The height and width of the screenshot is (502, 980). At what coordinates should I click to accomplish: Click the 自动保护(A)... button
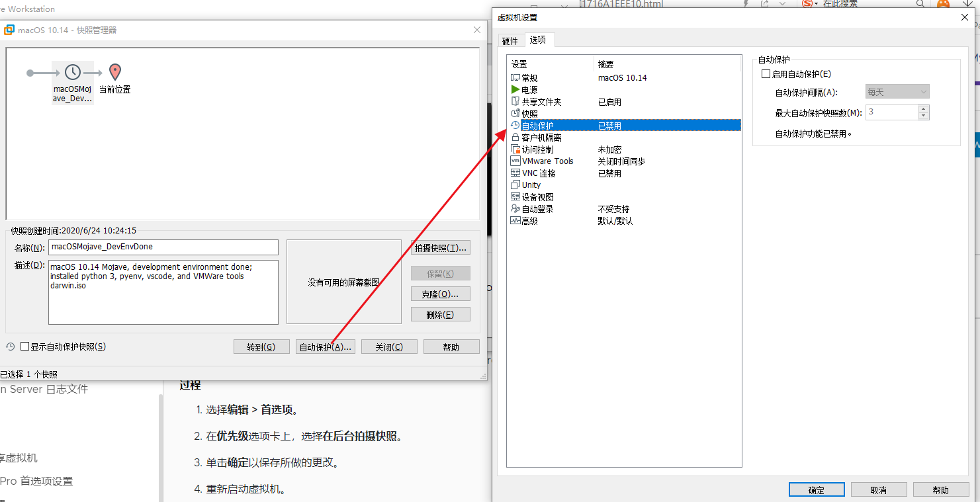[x=326, y=347]
